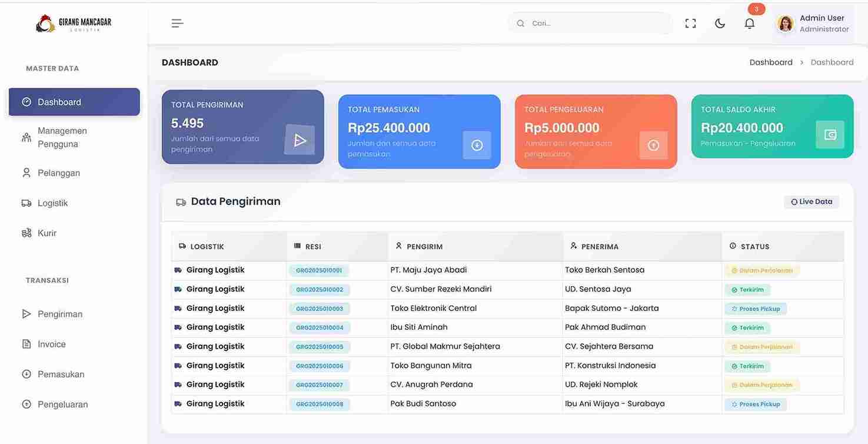The width and height of the screenshot is (868, 444).
Task: Click the Total Pengeluaran upload icon
Action: tap(653, 145)
